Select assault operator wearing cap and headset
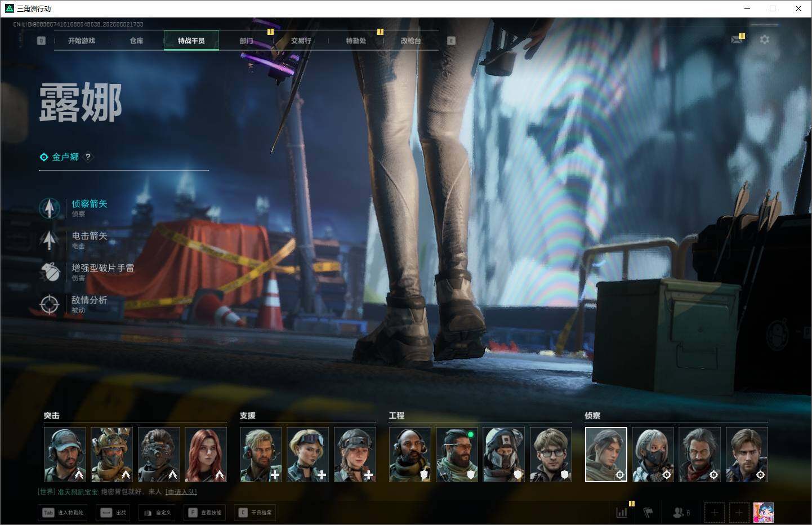Image resolution: width=812 pixels, height=525 pixels. coord(65,455)
